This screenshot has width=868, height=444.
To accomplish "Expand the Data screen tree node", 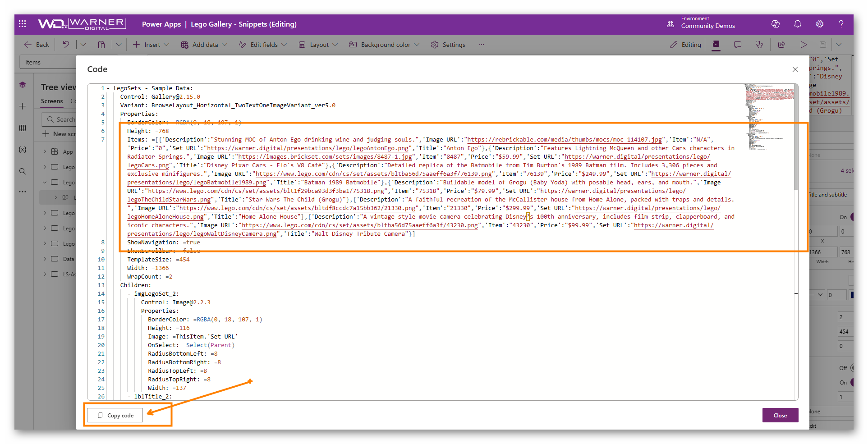I will tap(45, 259).
